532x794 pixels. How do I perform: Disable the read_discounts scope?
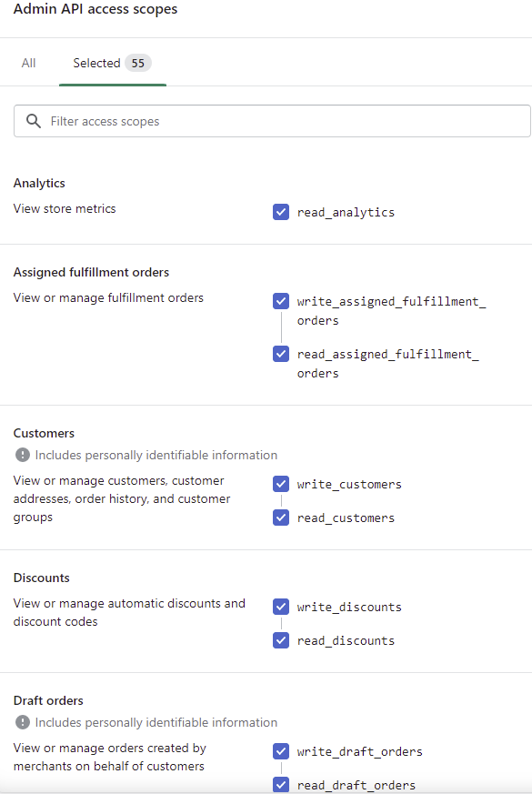point(281,640)
